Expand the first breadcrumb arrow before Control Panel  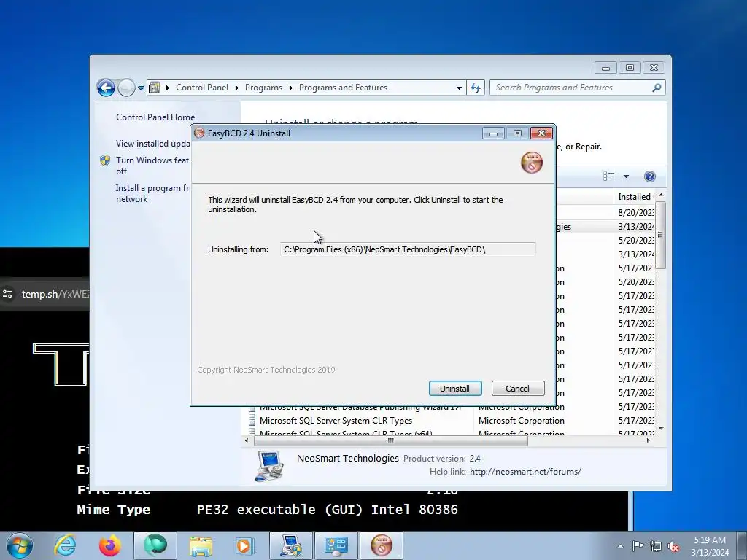(x=168, y=87)
